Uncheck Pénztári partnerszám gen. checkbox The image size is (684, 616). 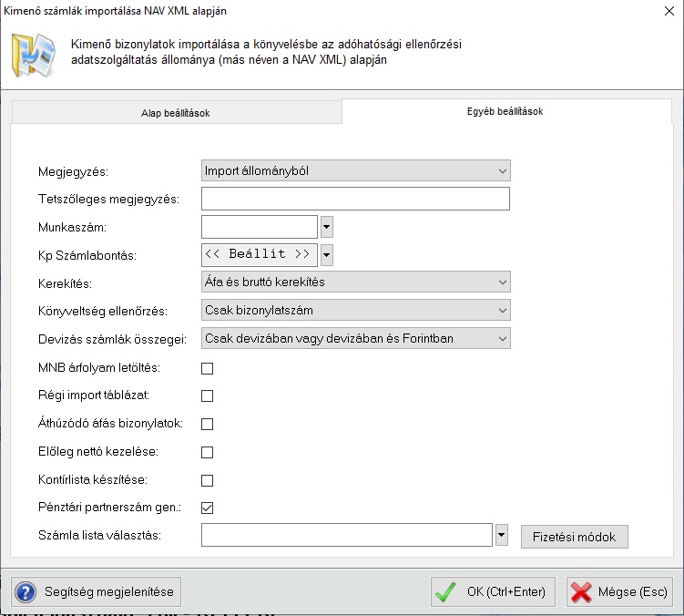pos(207,508)
